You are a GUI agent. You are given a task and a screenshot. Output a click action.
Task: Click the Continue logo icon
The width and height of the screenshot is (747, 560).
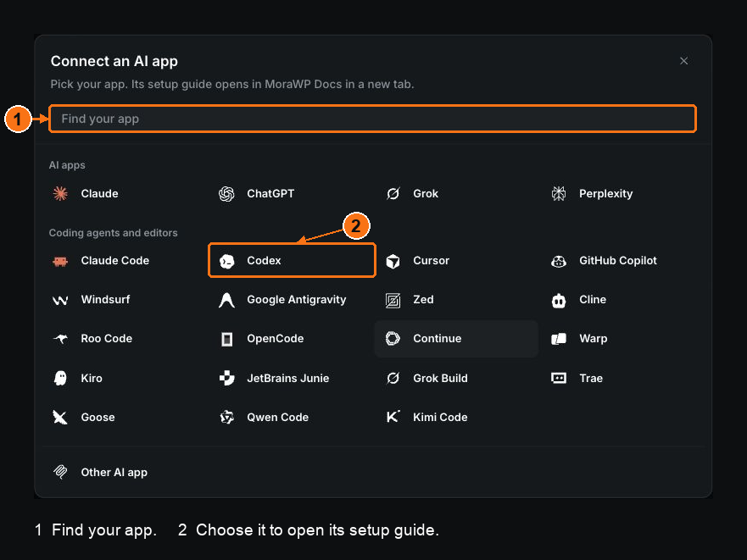(393, 339)
